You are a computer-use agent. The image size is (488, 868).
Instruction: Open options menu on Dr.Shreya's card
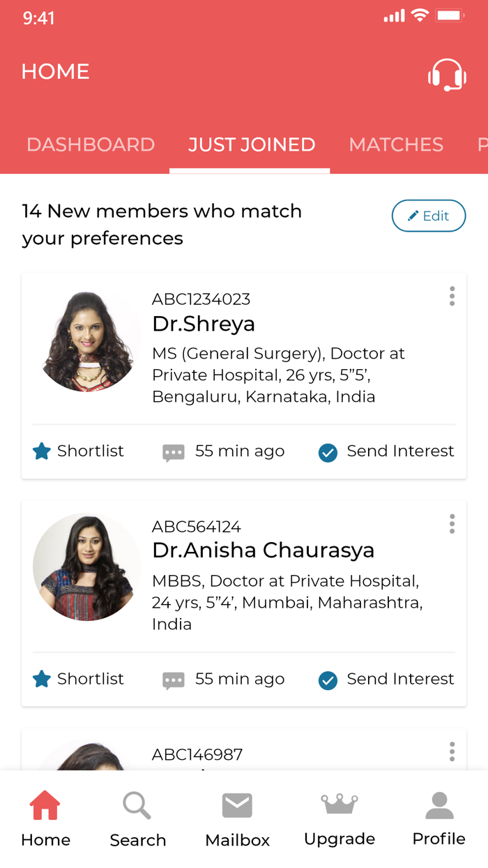point(452,296)
